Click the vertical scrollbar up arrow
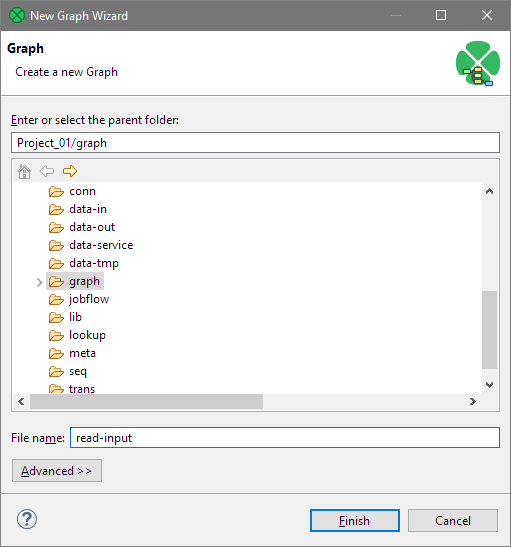Image resolution: width=511 pixels, height=547 pixels. [x=489, y=191]
